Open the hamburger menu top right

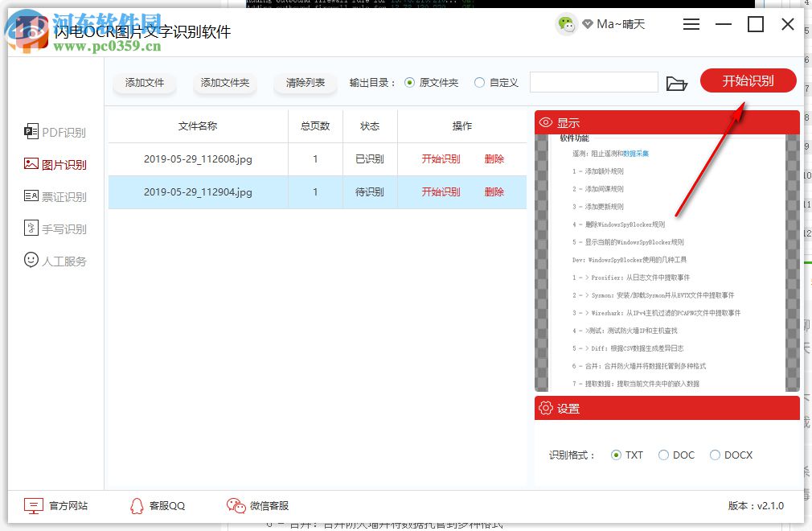click(x=691, y=24)
